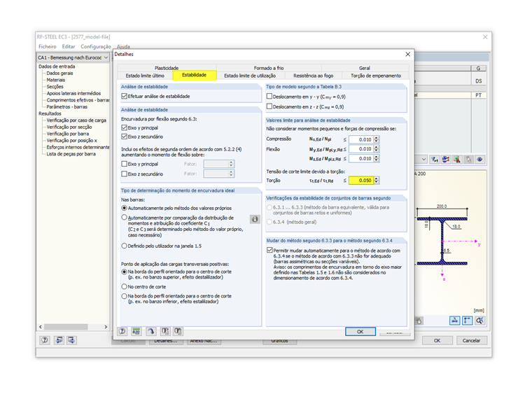Click Cancelar in the main window
The width and height of the screenshot is (532, 399).
coord(472,340)
